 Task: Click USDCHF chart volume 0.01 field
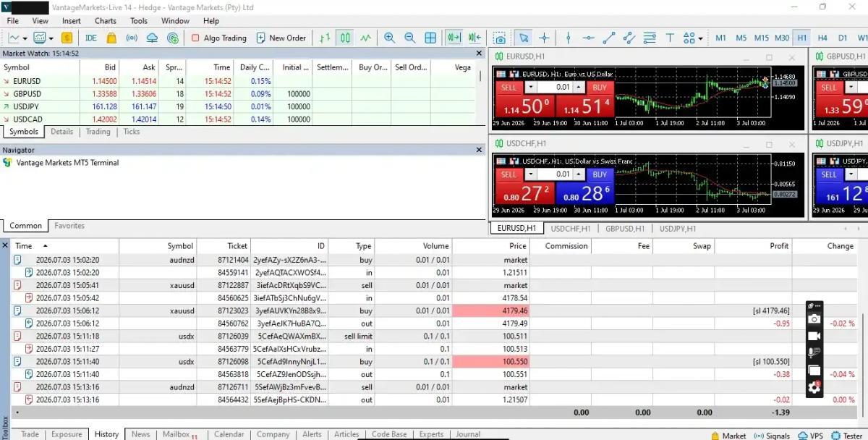(x=555, y=174)
